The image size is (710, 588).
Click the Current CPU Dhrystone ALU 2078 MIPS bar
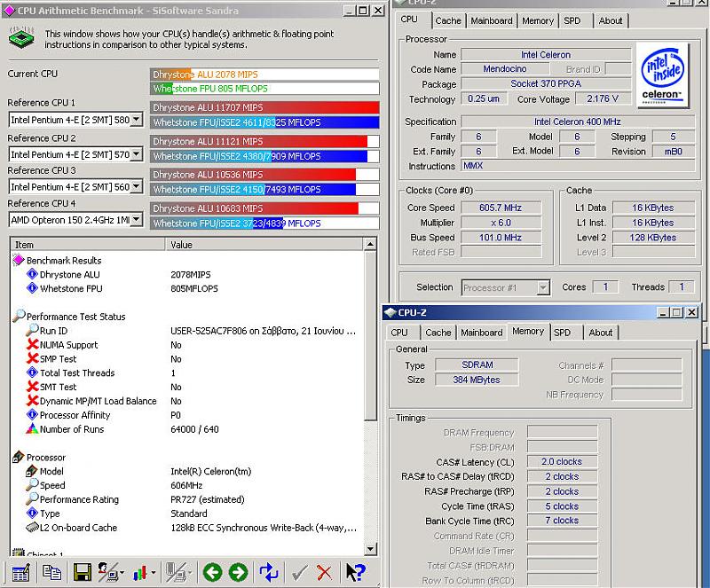(x=264, y=74)
